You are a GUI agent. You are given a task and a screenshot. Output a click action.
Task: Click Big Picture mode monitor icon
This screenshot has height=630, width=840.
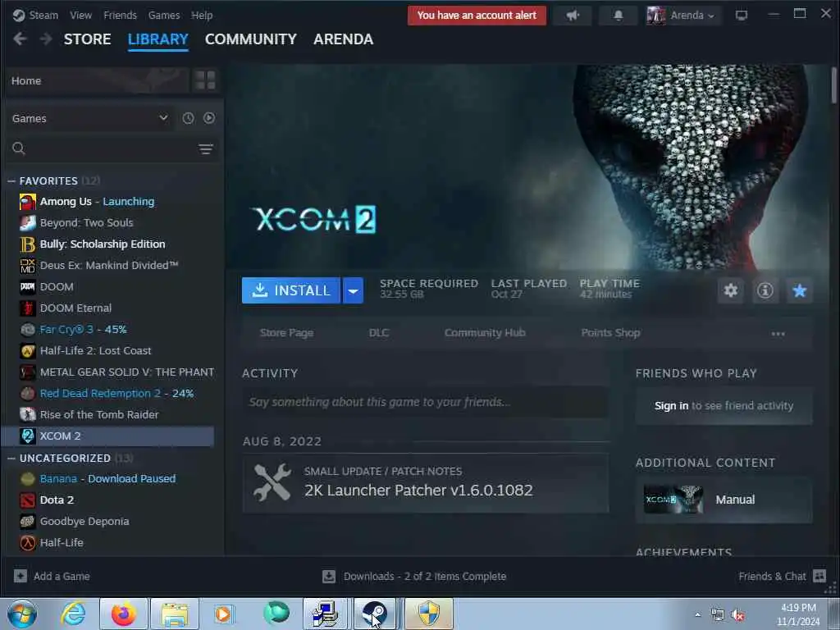[x=742, y=16]
